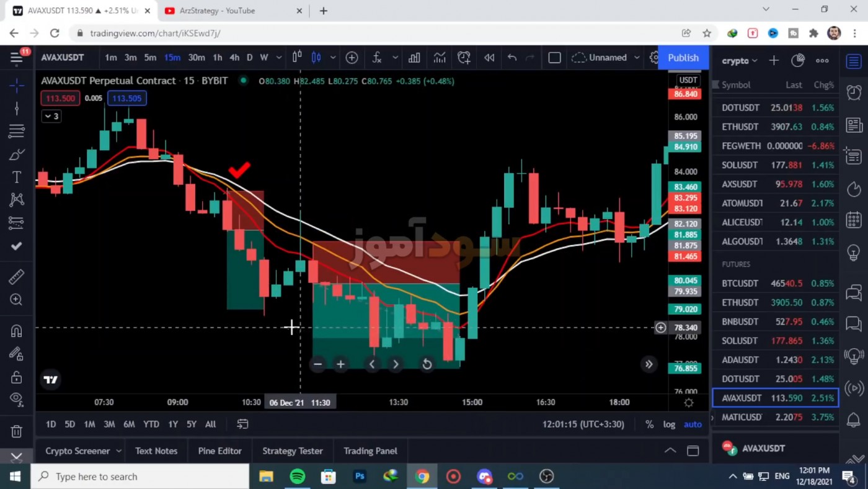
Task: Expand the favorite indicators dropdown arrow
Action: tap(395, 58)
